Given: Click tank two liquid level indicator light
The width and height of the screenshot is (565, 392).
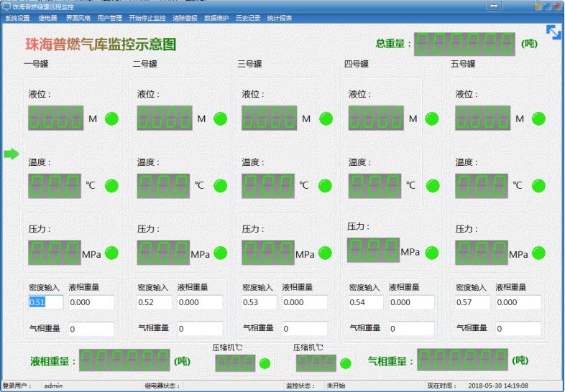Looking at the screenshot, I should click(221, 118).
